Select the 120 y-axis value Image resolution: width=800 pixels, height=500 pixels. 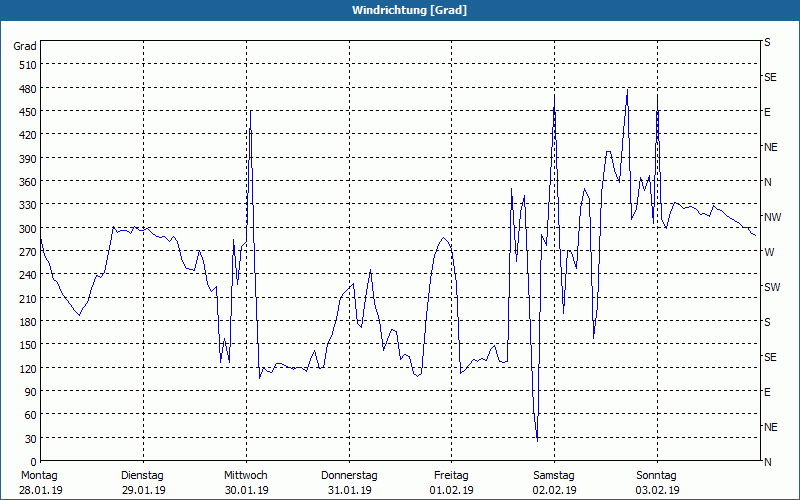28,368
